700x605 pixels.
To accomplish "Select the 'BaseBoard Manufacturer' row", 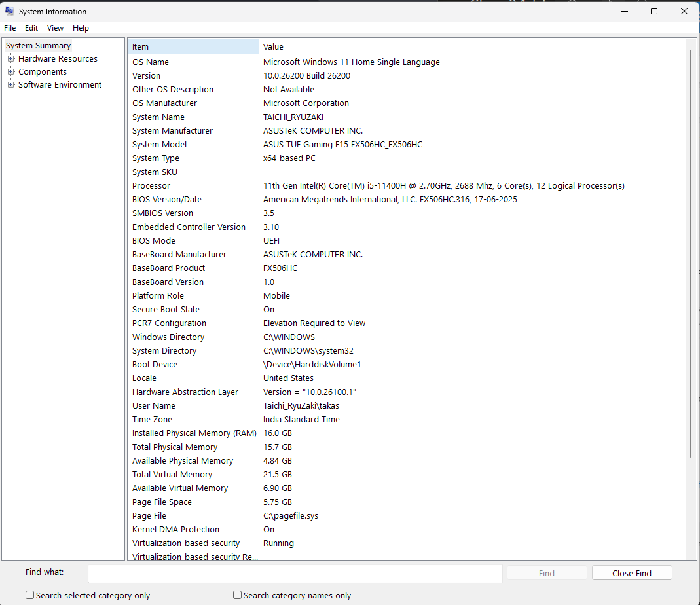I will pyautogui.click(x=387, y=255).
